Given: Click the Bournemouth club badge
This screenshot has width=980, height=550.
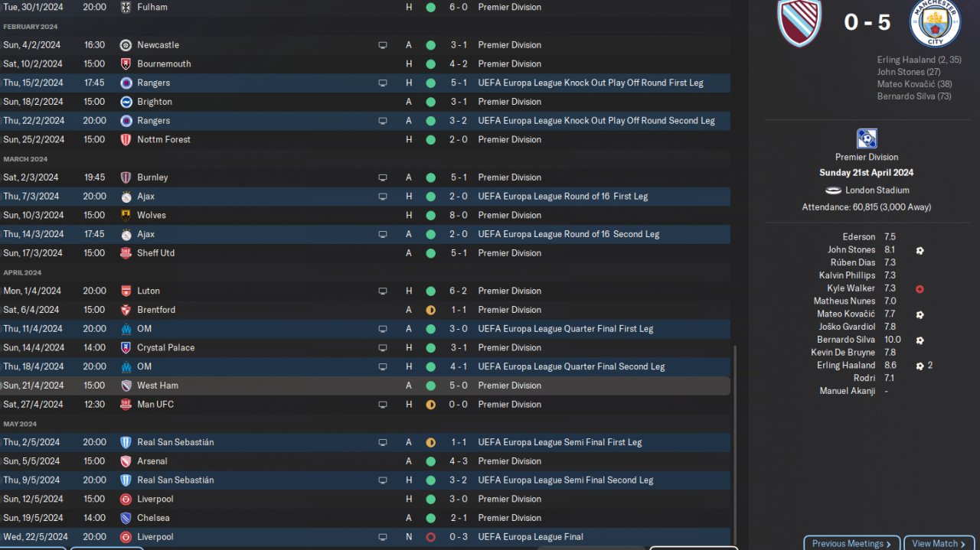Looking at the screenshot, I should click(126, 64).
